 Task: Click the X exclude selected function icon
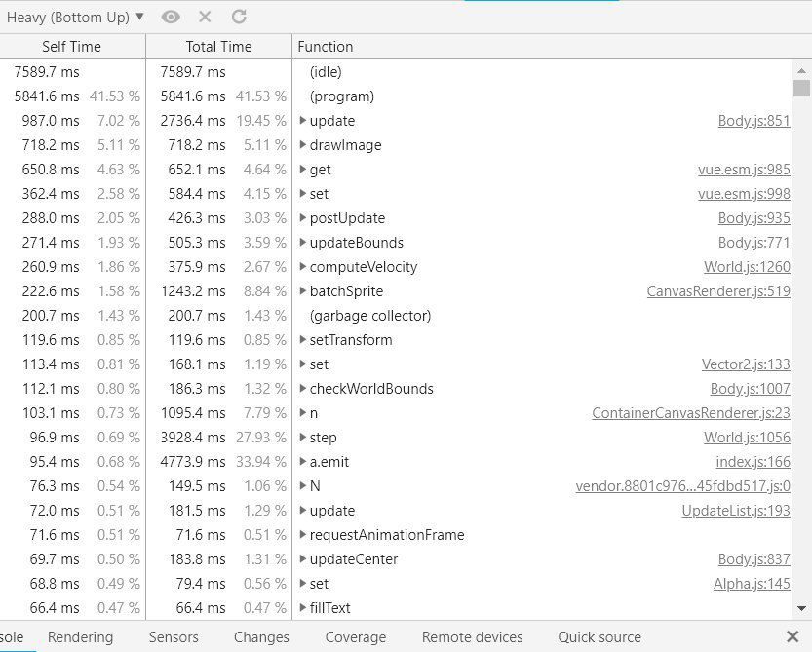205,17
